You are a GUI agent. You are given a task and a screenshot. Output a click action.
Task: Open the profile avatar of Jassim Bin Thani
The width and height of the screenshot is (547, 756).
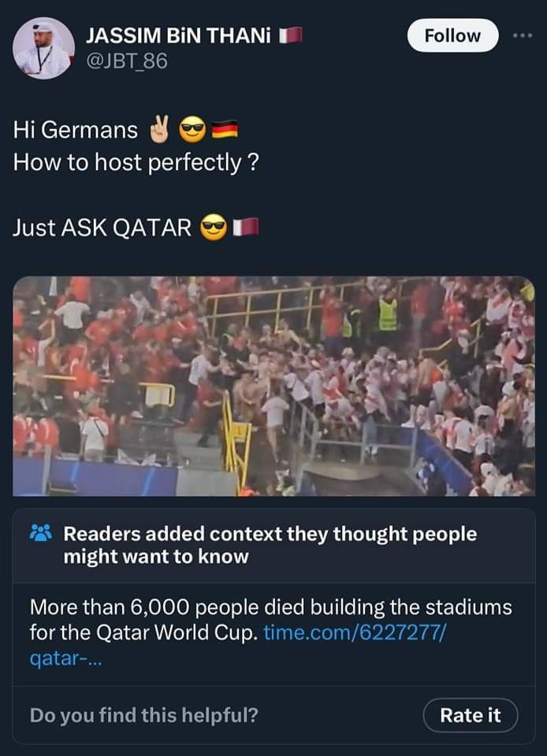pos(43,48)
